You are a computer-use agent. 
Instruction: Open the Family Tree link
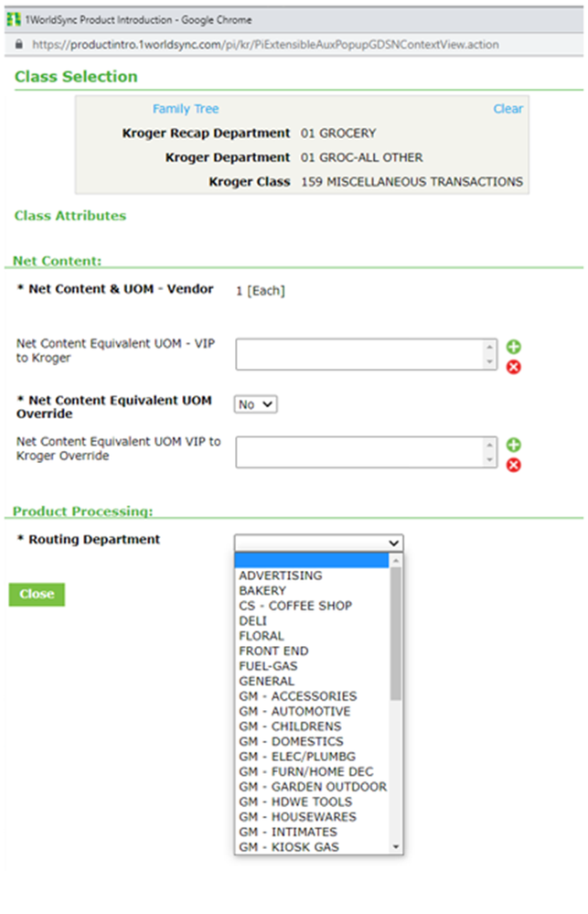tap(186, 109)
